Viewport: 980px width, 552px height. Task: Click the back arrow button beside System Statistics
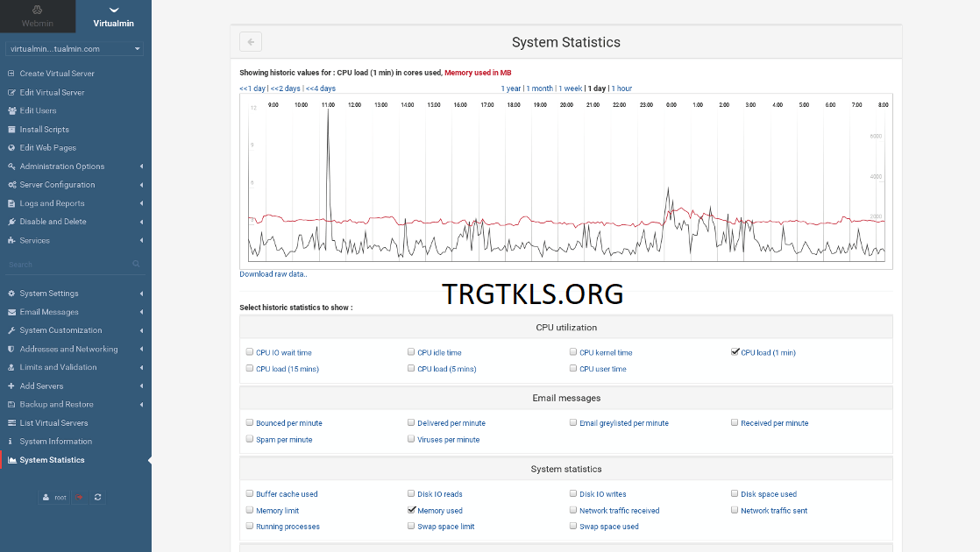[x=251, y=42]
